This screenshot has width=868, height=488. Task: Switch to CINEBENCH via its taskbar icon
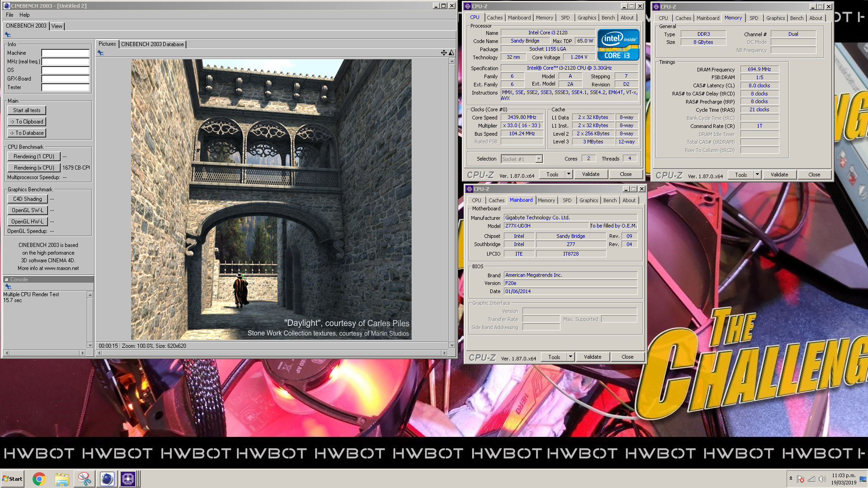(107, 479)
